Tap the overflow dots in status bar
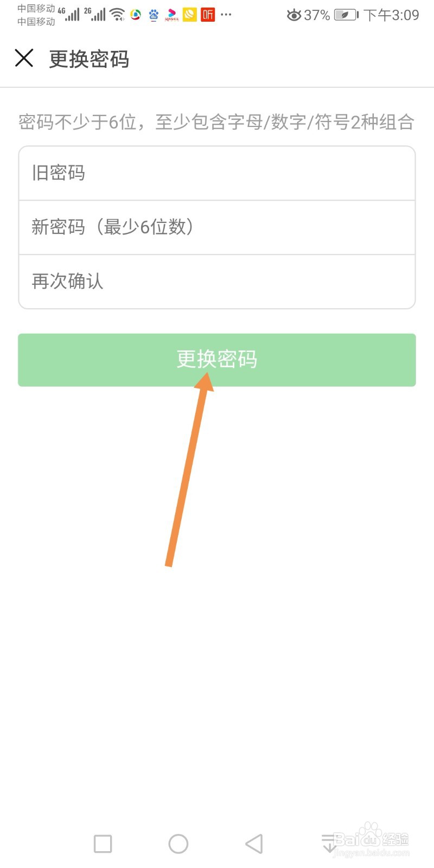Viewport: 434px width, 868px height. (x=226, y=16)
